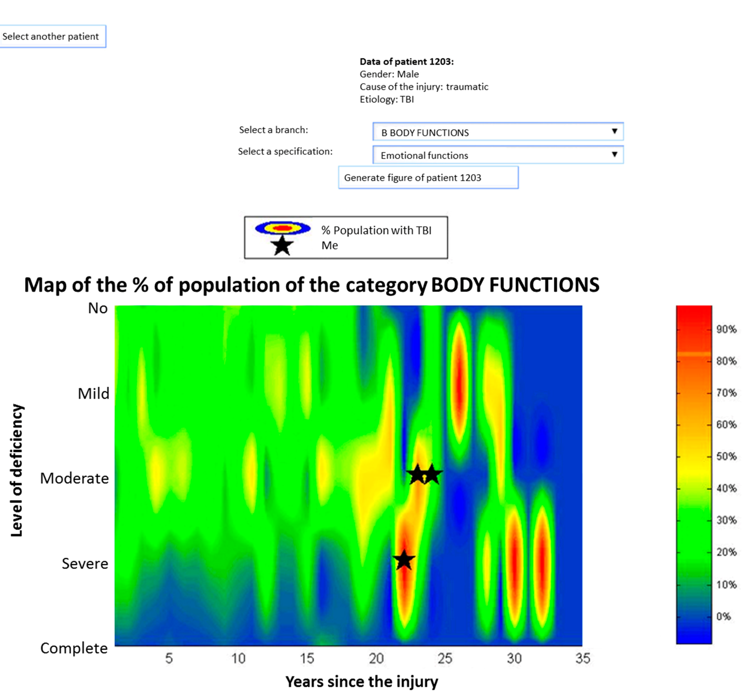Click the left star at Moderate level

417,474
